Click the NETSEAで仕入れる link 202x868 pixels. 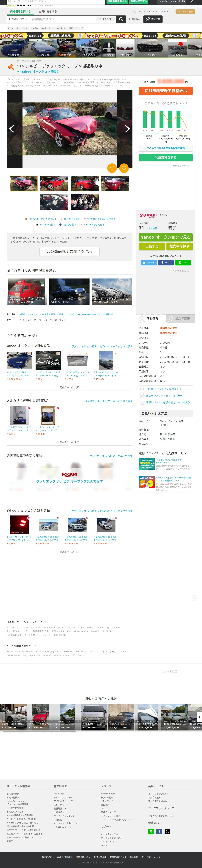point(92,224)
